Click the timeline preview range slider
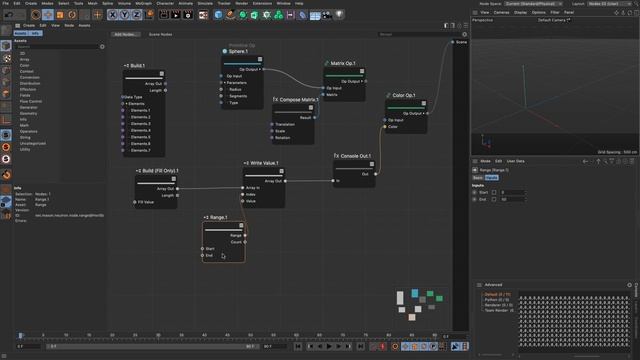Viewport: 640px width, 360px height. [152, 347]
